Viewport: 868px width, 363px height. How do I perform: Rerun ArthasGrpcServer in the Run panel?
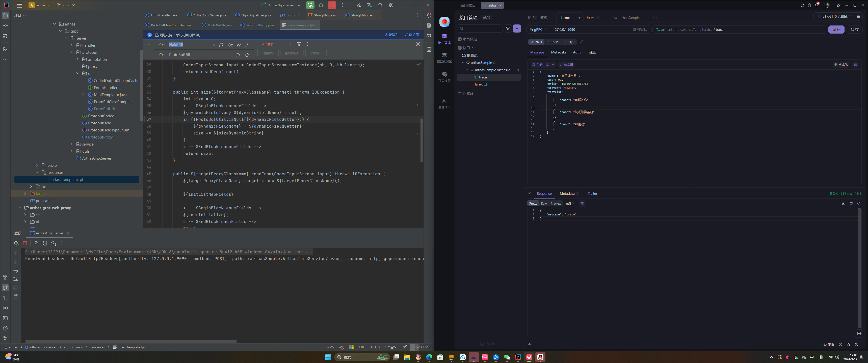[x=16, y=243]
